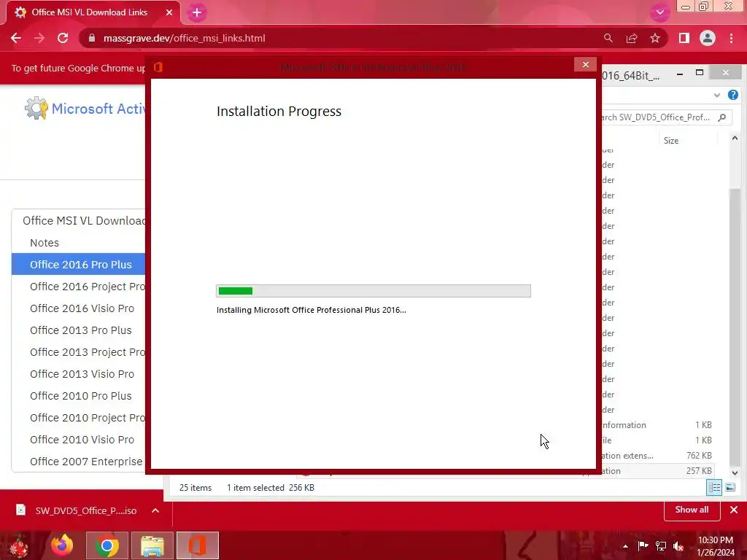Show hidden tray icons arrow
This screenshot has height=560, width=747.
pyautogui.click(x=625, y=546)
